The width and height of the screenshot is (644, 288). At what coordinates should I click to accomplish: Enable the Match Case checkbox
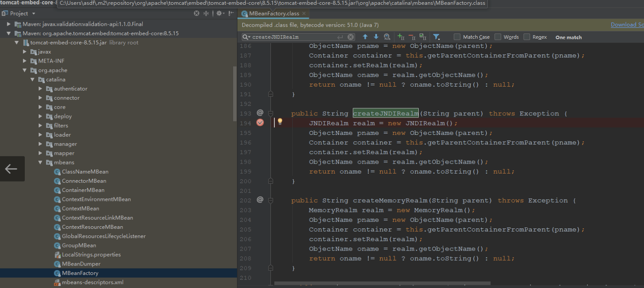tap(457, 37)
